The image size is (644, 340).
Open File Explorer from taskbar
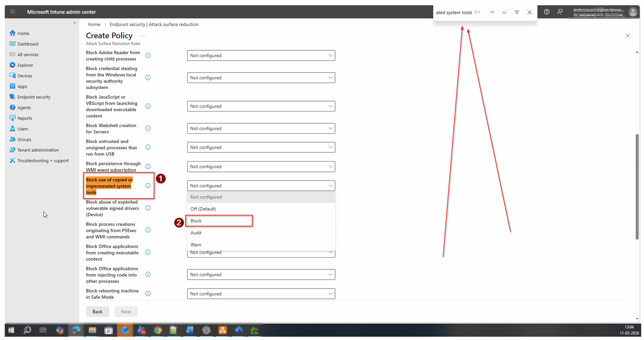[92, 330]
